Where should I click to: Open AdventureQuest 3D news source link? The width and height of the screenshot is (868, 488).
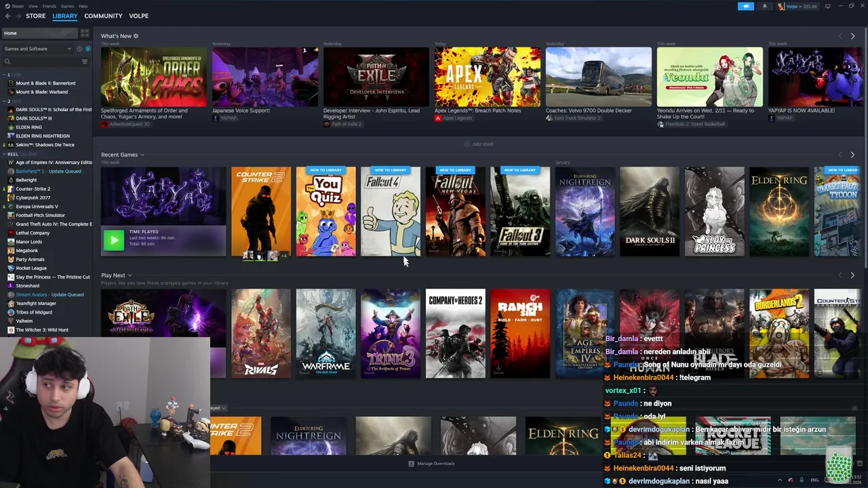pos(125,124)
